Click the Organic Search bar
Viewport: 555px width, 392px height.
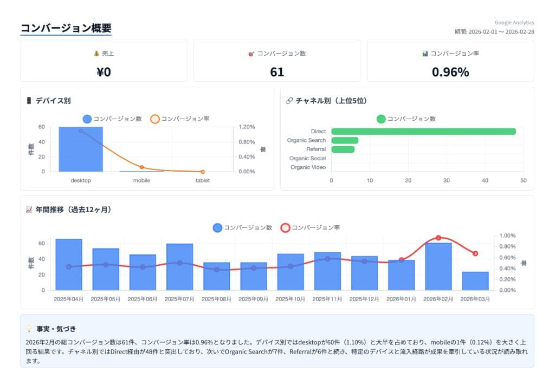345,140
